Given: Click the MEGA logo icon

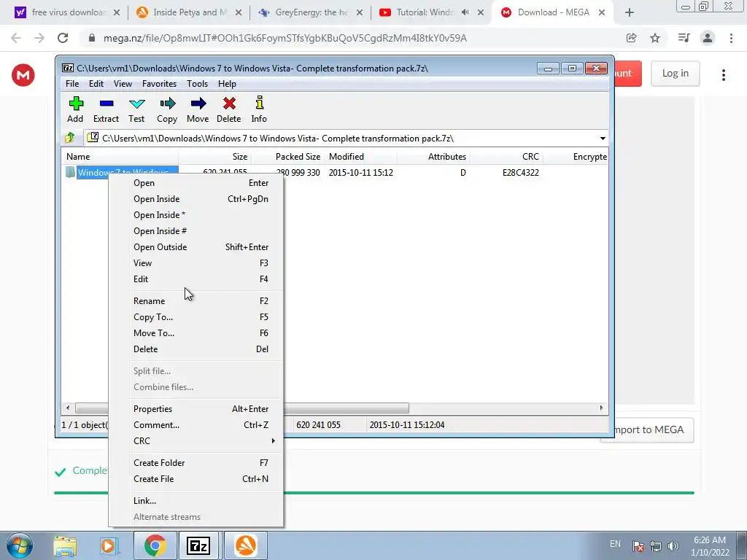Looking at the screenshot, I should click(23, 75).
